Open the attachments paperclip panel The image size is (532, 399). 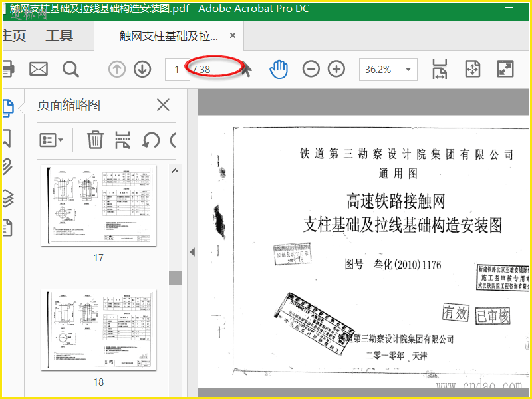(x=7, y=167)
